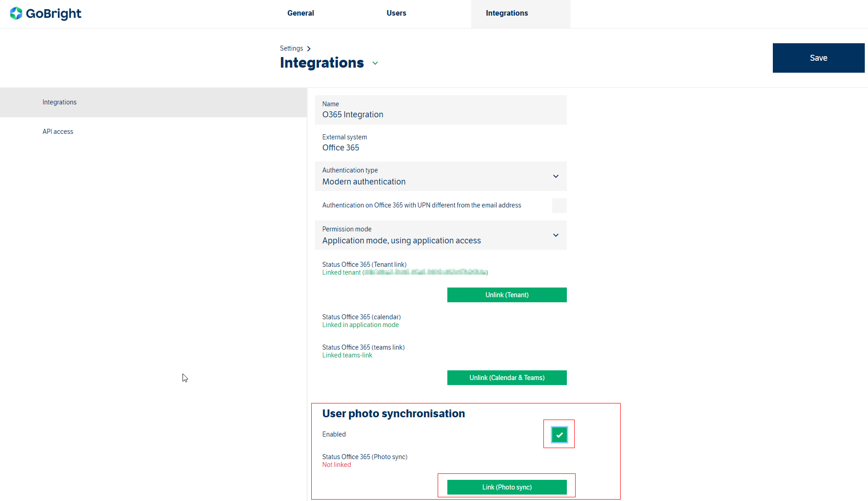Viewport: 868px width, 501px height.
Task: Select Integrations in the left sidebar
Action: tap(60, 102)
